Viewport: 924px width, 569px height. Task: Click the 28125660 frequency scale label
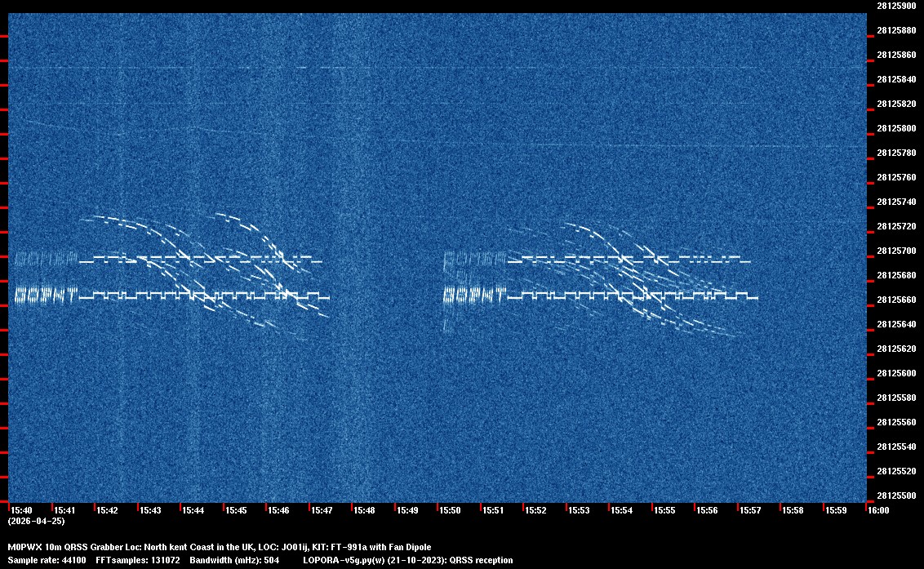(x=895, y=300)
